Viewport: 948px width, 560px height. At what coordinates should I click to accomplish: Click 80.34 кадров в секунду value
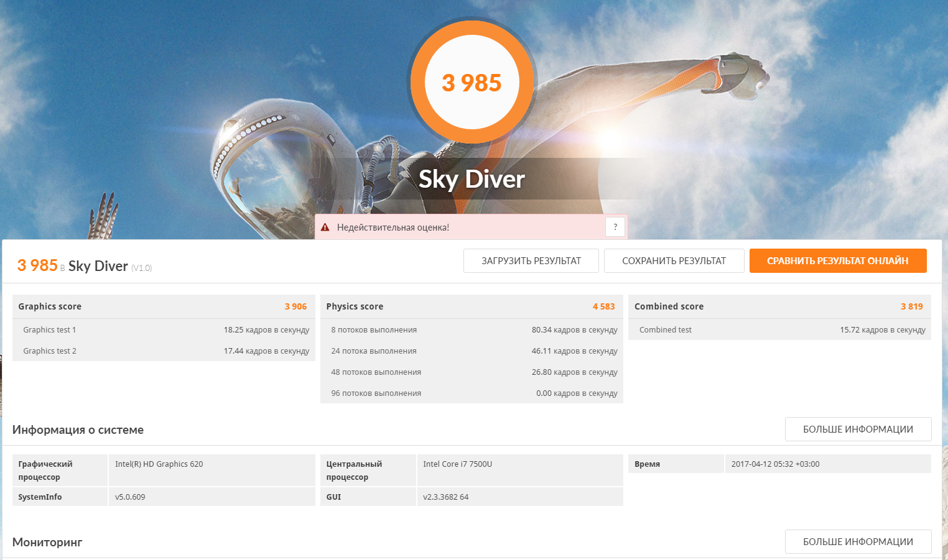[x=575, y=330]
